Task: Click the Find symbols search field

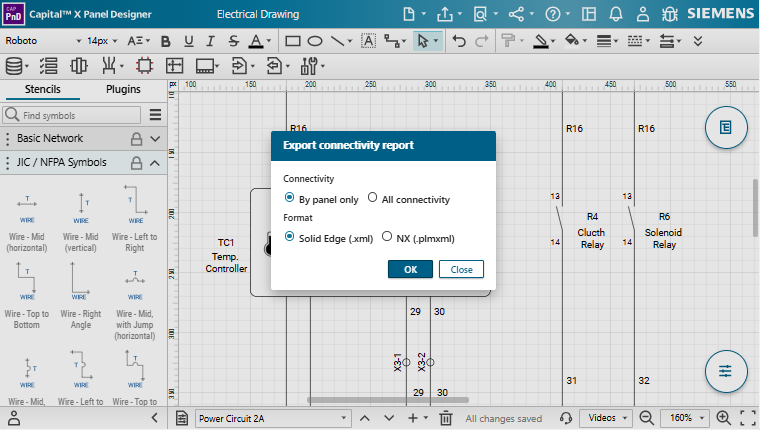Action: pyautogui.click(x=72, y=115)
